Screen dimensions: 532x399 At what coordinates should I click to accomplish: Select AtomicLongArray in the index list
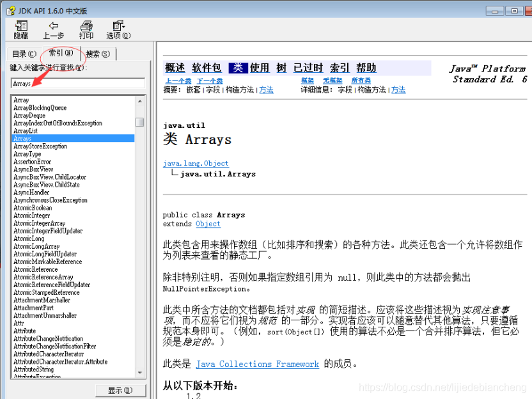(36, 246)
